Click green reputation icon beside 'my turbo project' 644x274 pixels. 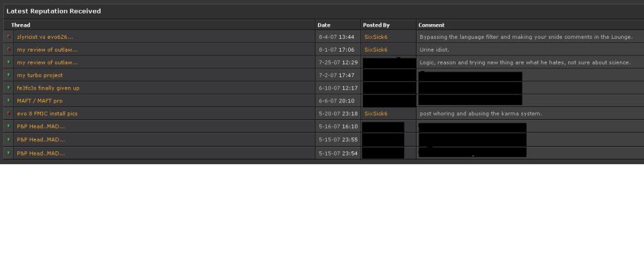click(x=9, y=75)
